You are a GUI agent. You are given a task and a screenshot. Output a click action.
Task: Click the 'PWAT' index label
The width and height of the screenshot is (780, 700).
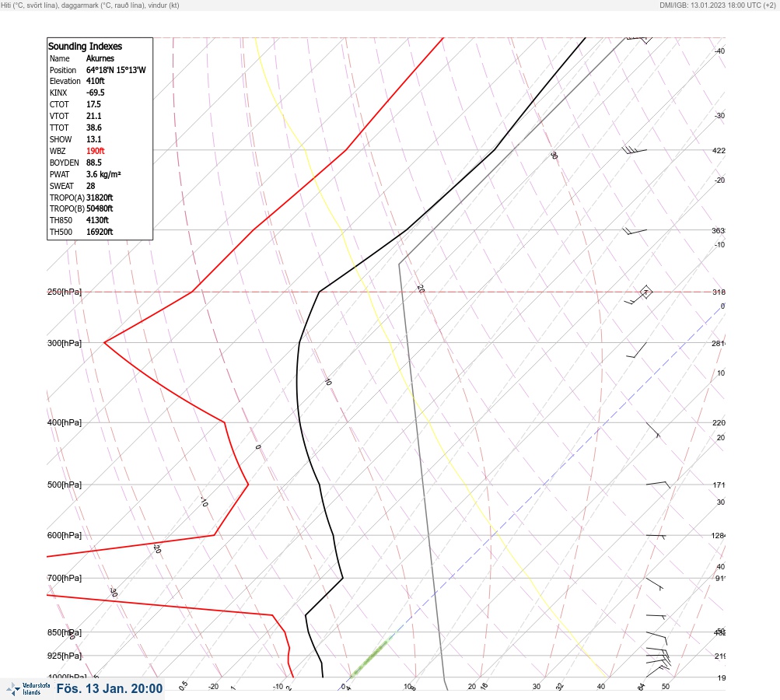pyautogui.click(x=59, y=174)
